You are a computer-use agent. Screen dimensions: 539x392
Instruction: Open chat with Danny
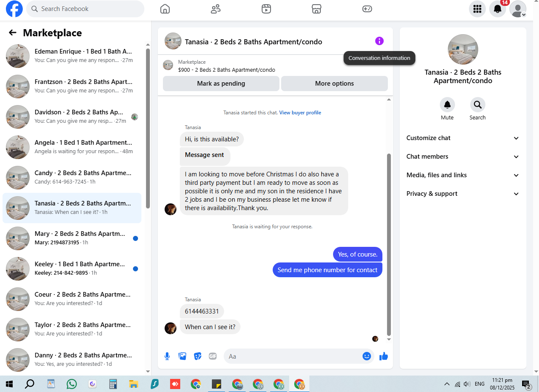72,360
